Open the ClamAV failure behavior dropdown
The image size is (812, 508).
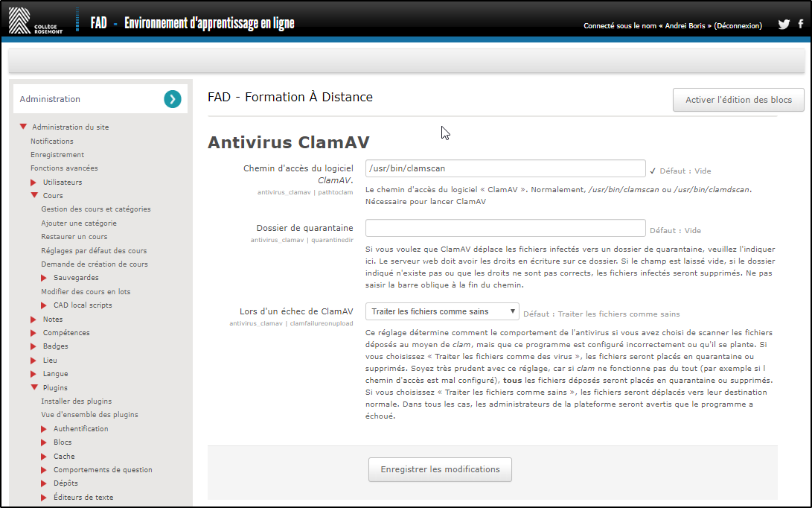(x=442, y=312)
